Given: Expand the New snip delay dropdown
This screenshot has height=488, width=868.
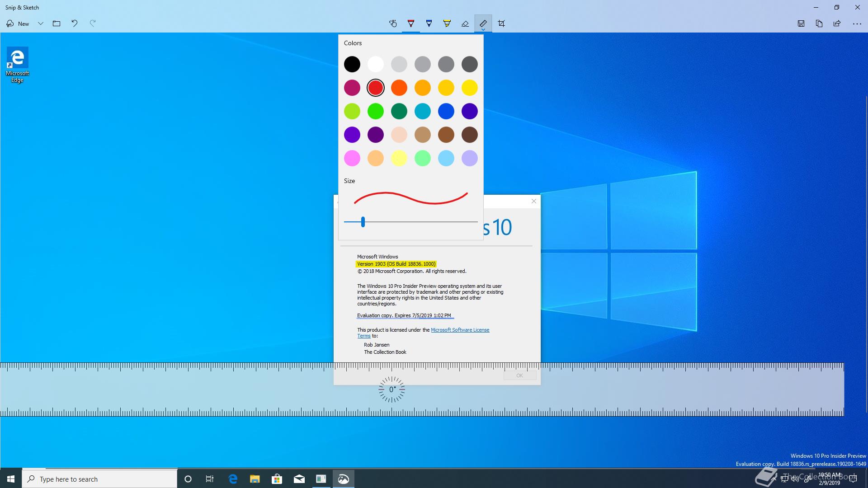Looking at the screenshot, I should click(x=40, y=23).
